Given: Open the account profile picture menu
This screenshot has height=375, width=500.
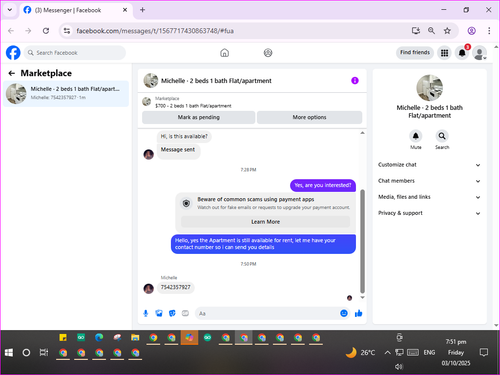Looking at the screenshot, I should click(x=480, y=53).
